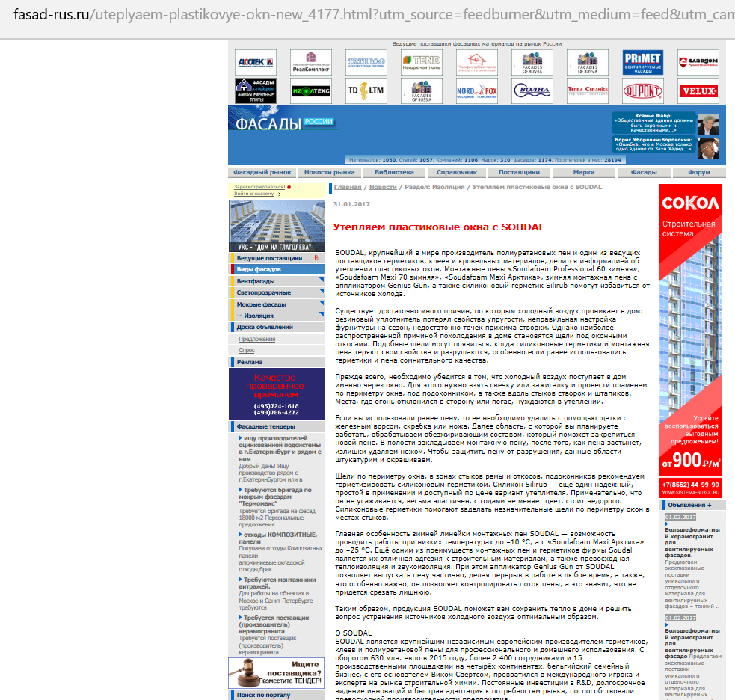Open the first Большеформатный керамогранит ad dated 01.02.2017

(692, 542)
